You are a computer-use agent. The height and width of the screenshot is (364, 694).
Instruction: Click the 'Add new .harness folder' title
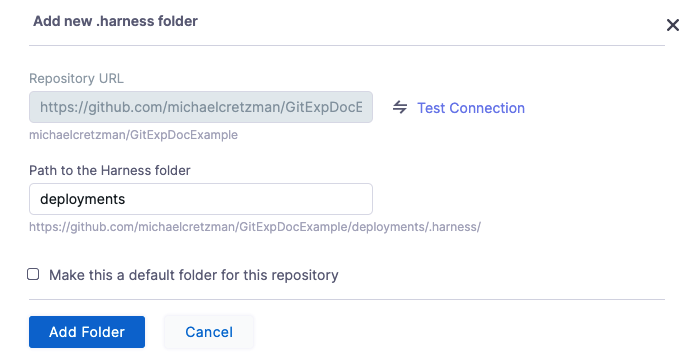[x=116, y=21]
